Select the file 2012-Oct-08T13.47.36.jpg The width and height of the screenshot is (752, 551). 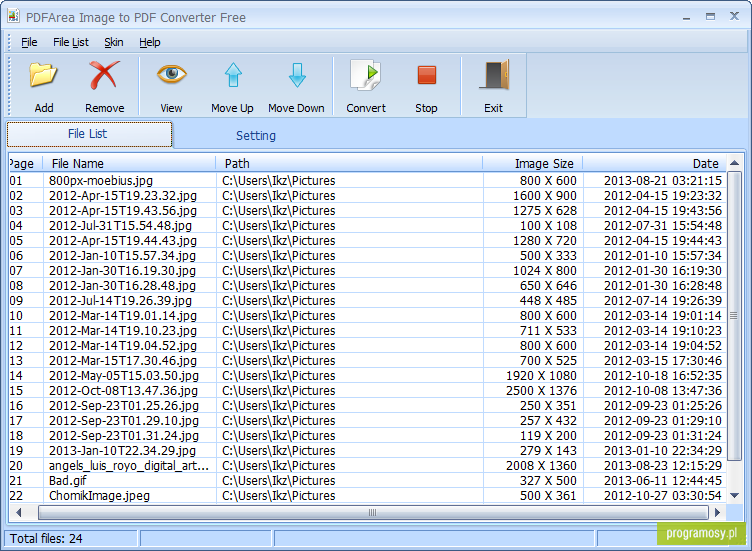click(123, 391)
